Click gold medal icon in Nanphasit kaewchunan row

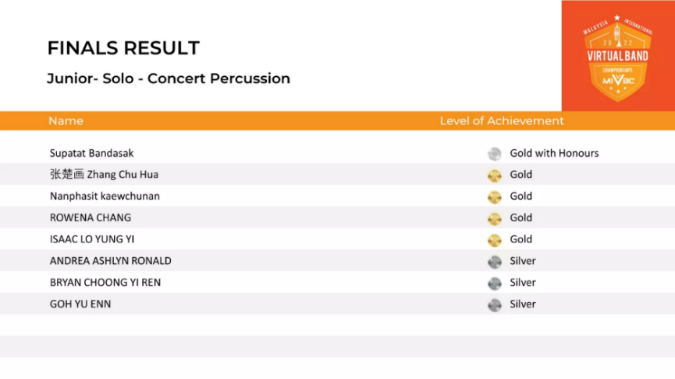(x=495, y=197)
